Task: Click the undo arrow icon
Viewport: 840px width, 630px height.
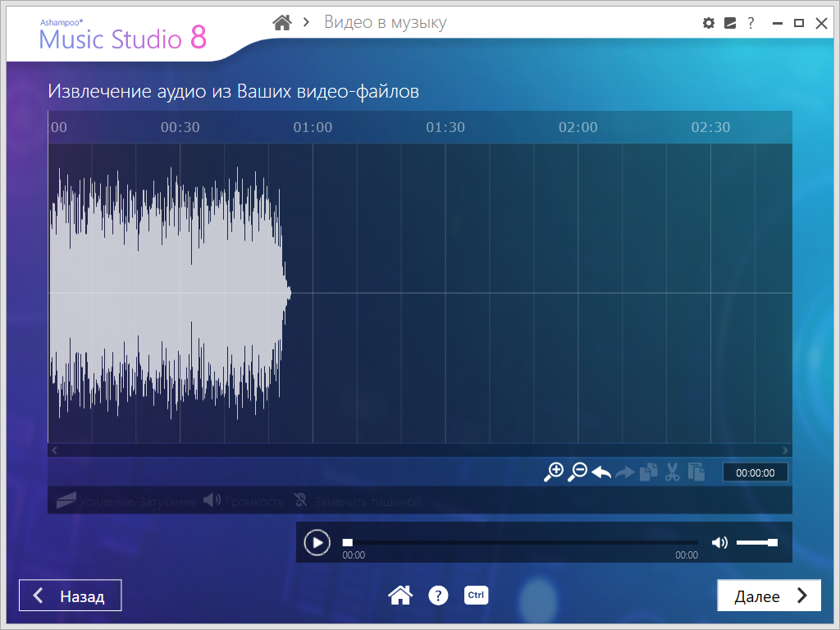Action: [x=601, y=472]
